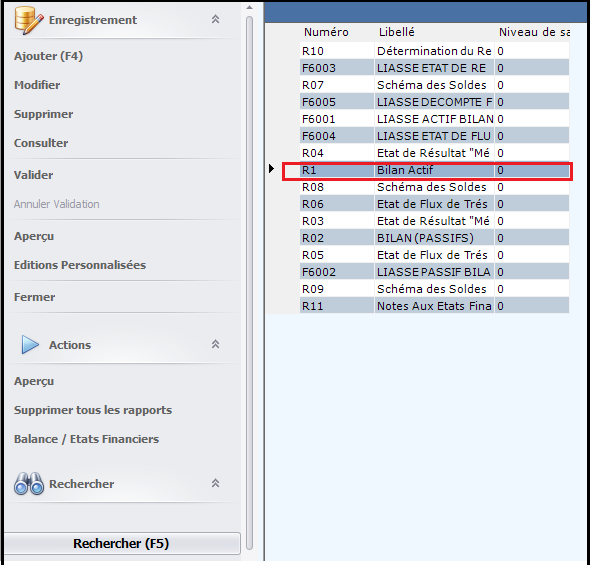This screenshot has width=595, height=565.
Task: Open Editions Personnalisées
Action: 80,265
